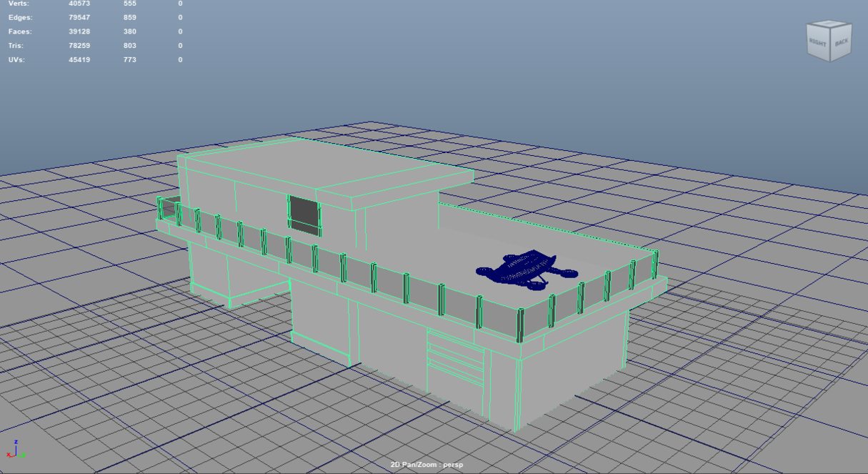Click the 773 UVs count value
The width and height of the screenshot is (868, 474).
[129, 60]
